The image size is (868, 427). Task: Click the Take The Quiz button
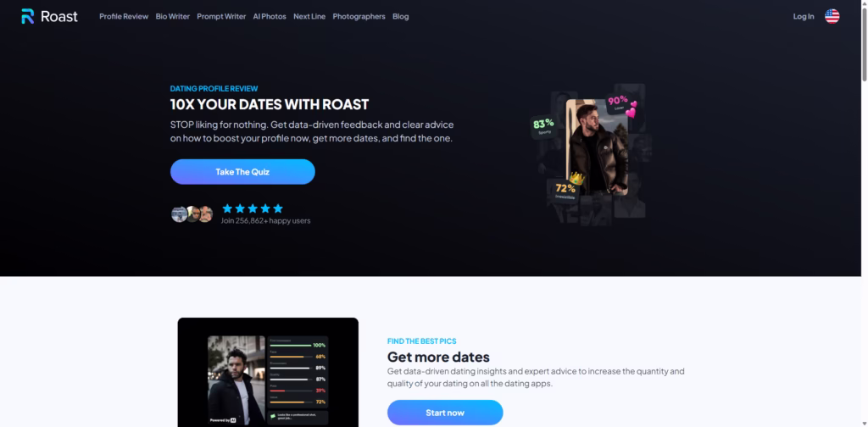[242, 171]
